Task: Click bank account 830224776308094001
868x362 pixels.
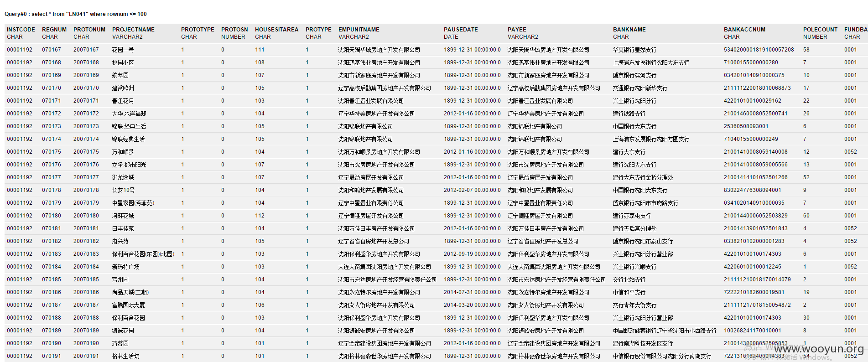Action: (x=753, y=190)
